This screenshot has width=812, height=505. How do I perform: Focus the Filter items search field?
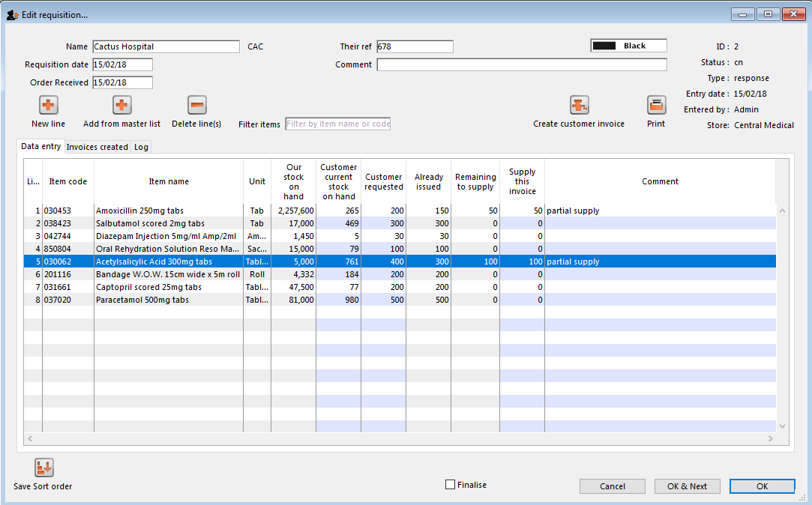[338, 124]
